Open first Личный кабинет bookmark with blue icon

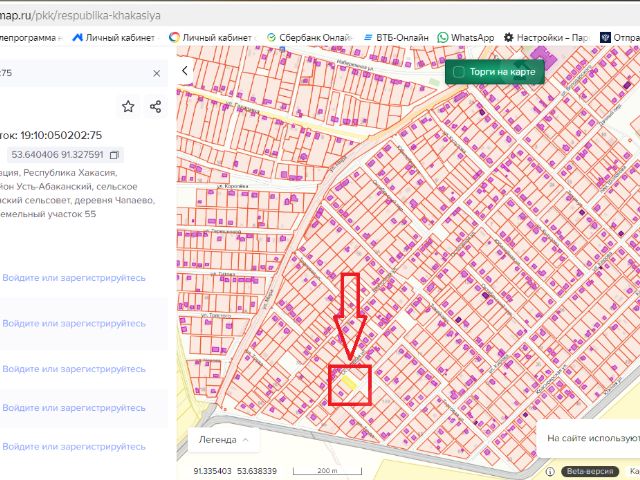pos(114,38)
